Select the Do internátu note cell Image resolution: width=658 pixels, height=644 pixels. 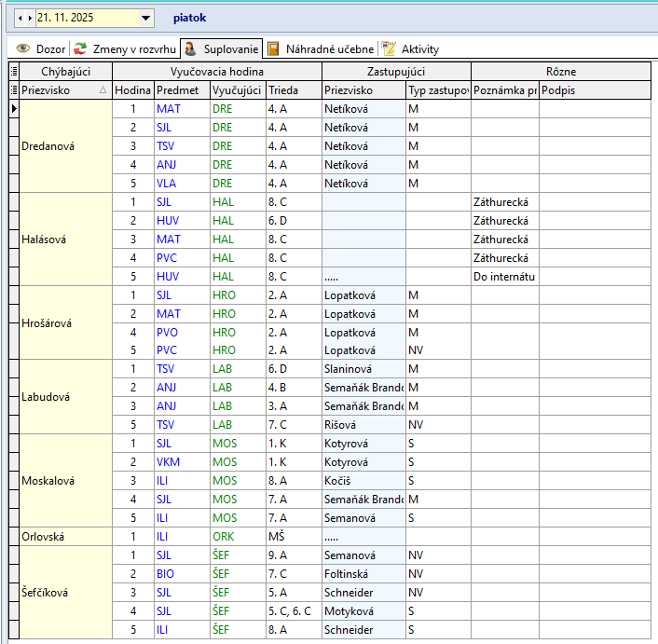tap(504, 277)
